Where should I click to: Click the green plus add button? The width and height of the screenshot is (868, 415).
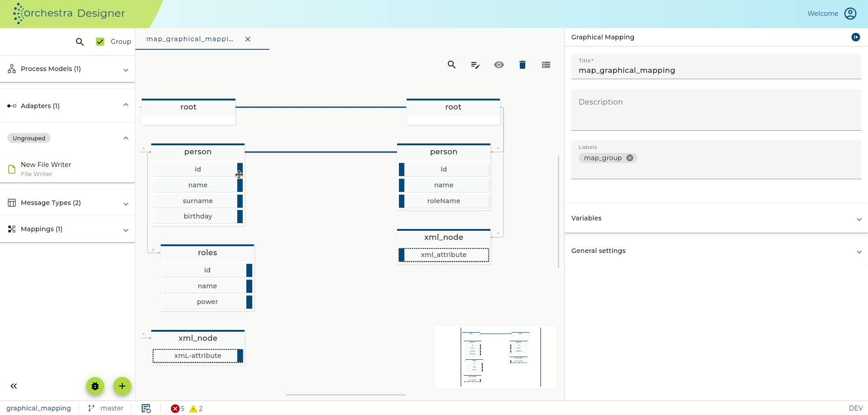pos(122,386)
